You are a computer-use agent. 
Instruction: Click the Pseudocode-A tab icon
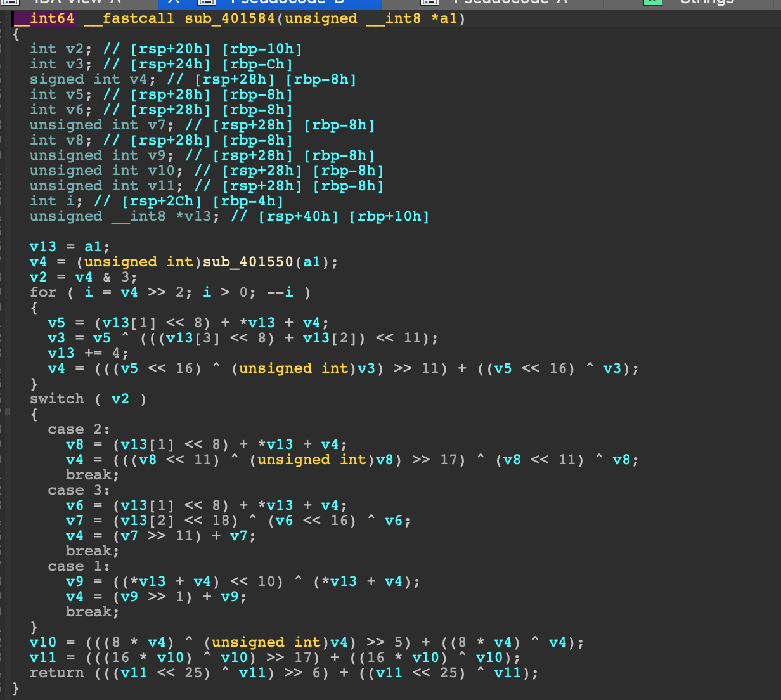(430, 3)
